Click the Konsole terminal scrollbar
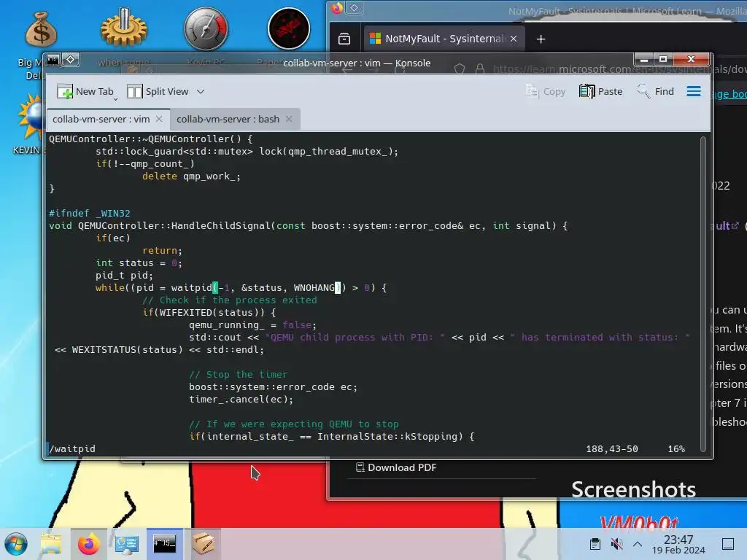Screen dimensions: 747x560 [703, 293]
